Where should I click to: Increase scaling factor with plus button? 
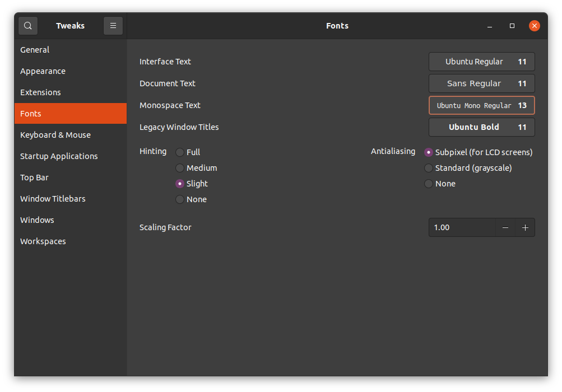coord(525,227)
